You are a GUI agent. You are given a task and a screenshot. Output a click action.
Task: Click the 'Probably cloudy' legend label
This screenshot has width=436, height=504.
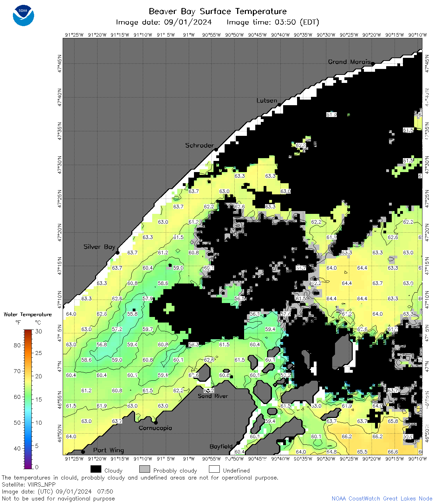click(x=175, y=471)
